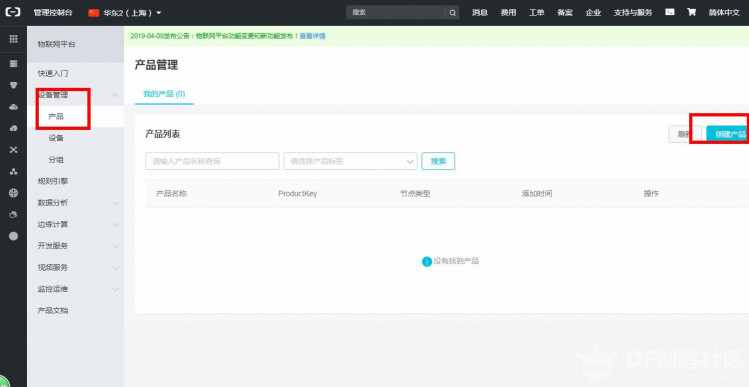Switch language via 简体中文
This screenshot has width=749, height=387.
724,13
